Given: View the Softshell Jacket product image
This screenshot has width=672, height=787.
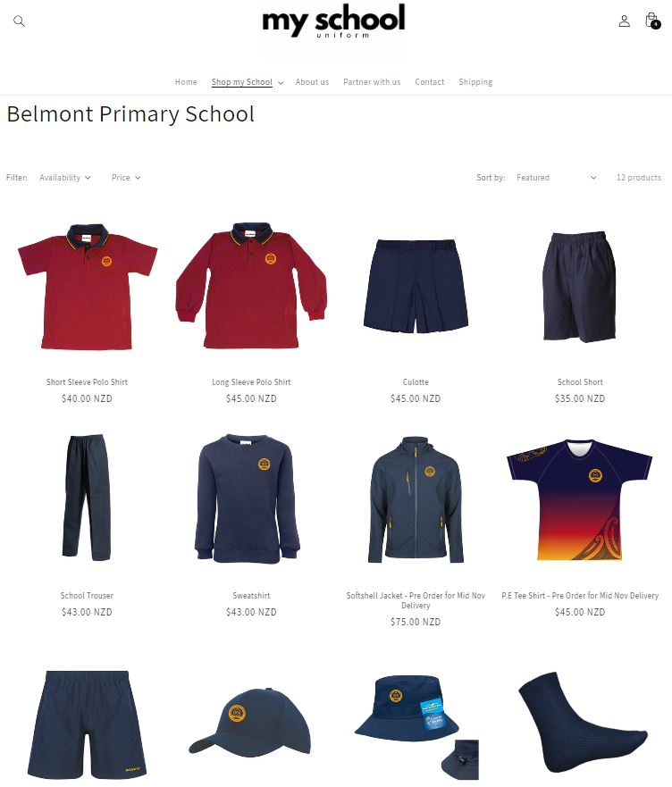Looking at the screenshot, I should 416,499.
